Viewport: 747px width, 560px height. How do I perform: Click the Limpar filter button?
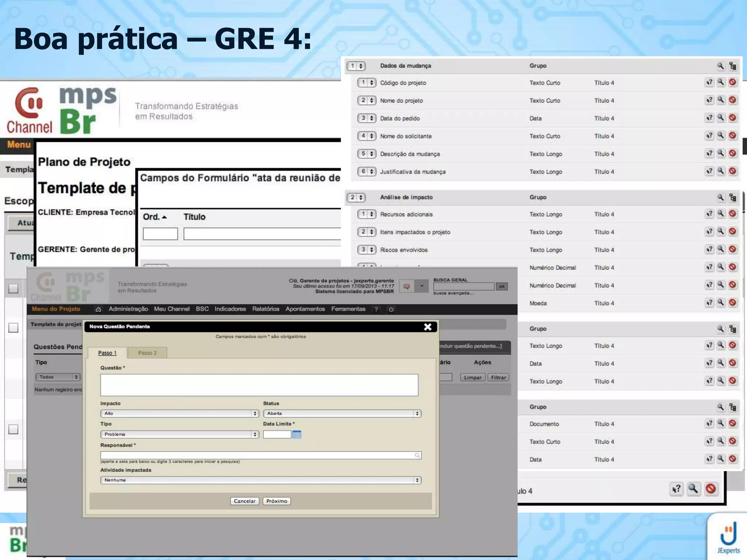(473, 377)
